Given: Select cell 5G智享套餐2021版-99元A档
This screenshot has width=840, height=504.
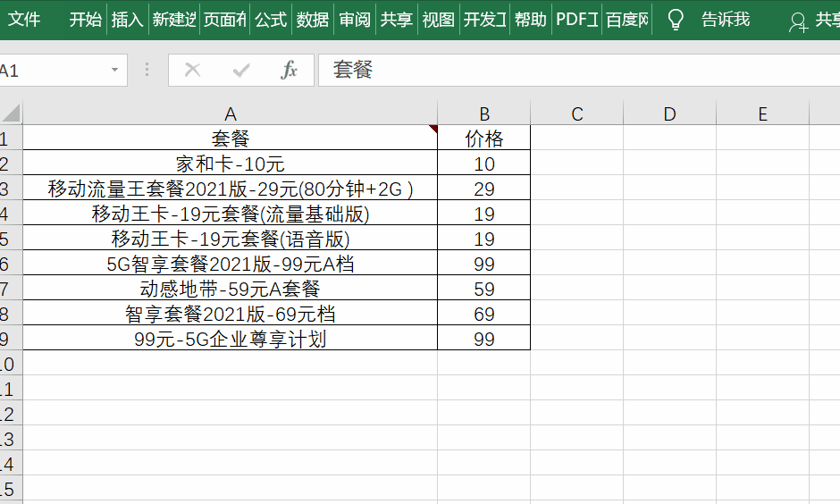Looking at the screenshot, I should click(231, 264).
